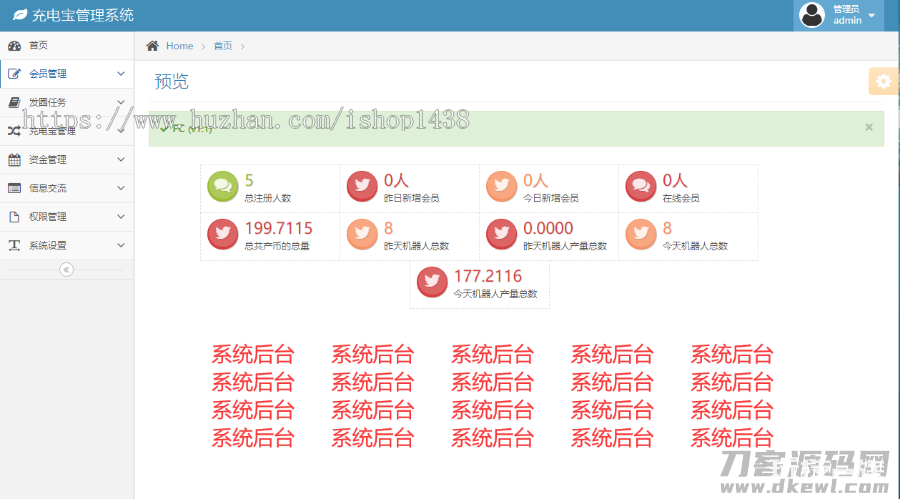Expand the 会员管理 chevron
Image resolution: width=900 pixels, height=499 pixels.
121,74
